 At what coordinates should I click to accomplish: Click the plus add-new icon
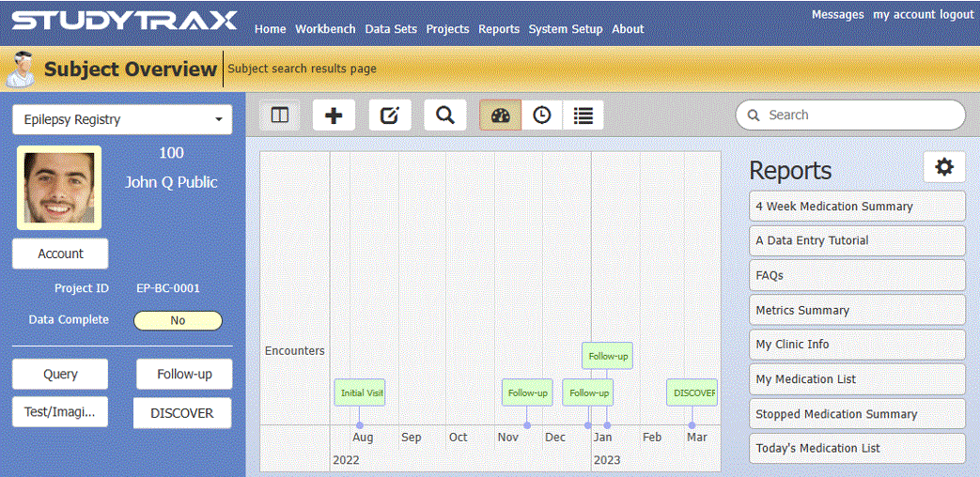coord(334,115)
